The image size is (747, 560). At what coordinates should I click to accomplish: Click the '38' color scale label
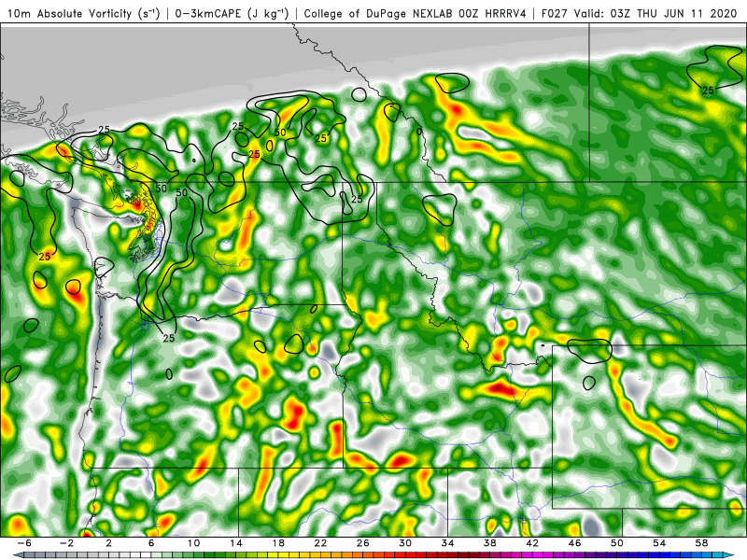pos(489,543)
